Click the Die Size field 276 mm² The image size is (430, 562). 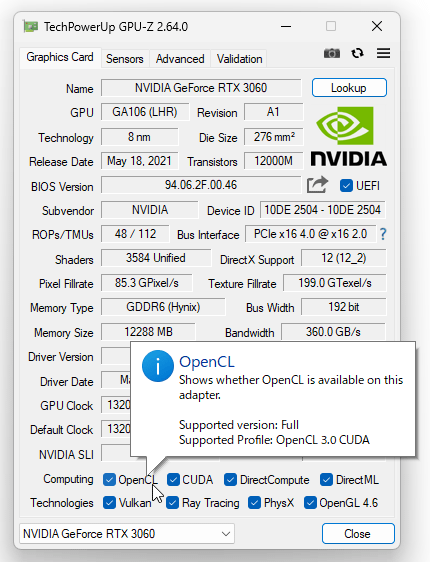273,137
